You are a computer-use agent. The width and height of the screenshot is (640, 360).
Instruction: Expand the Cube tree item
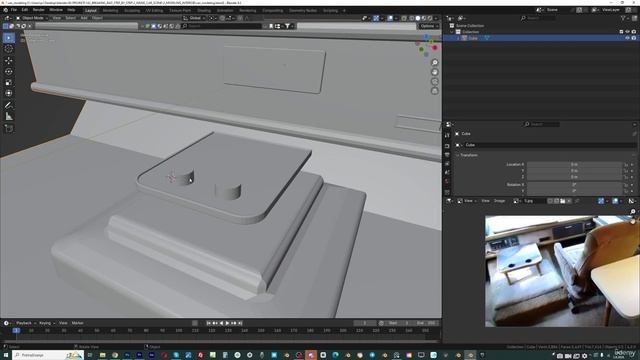coord(458,38)
